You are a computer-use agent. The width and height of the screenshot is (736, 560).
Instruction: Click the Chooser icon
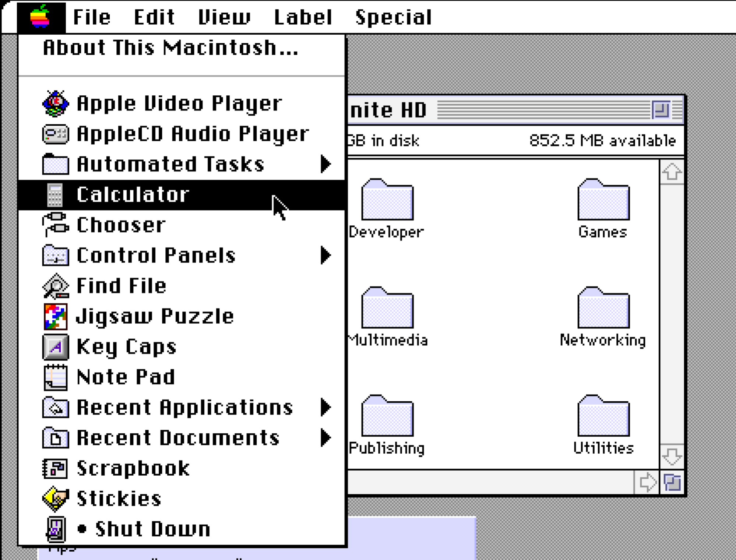(x=55, y=225)
